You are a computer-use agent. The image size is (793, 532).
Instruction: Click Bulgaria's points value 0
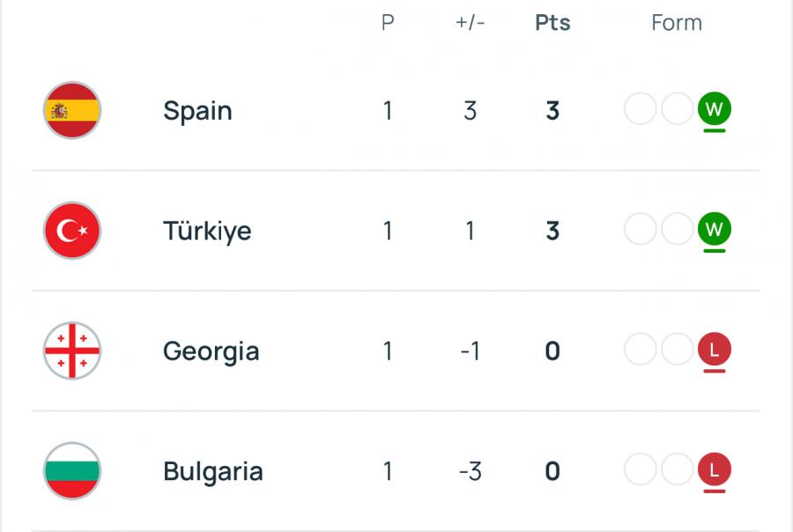tap(552, 471)
